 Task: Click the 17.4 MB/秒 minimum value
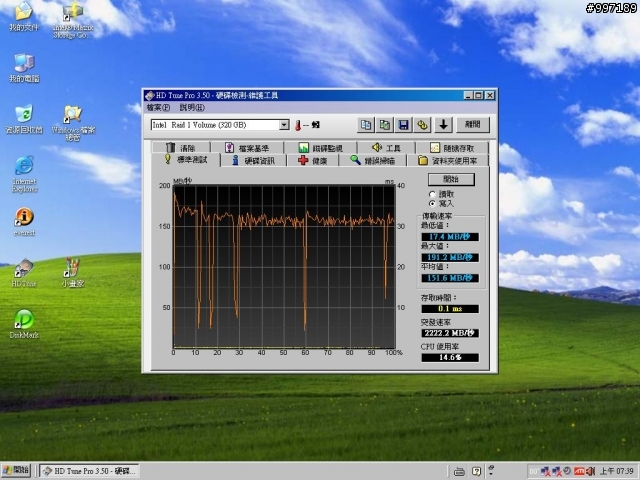click(x=450, y=237)
